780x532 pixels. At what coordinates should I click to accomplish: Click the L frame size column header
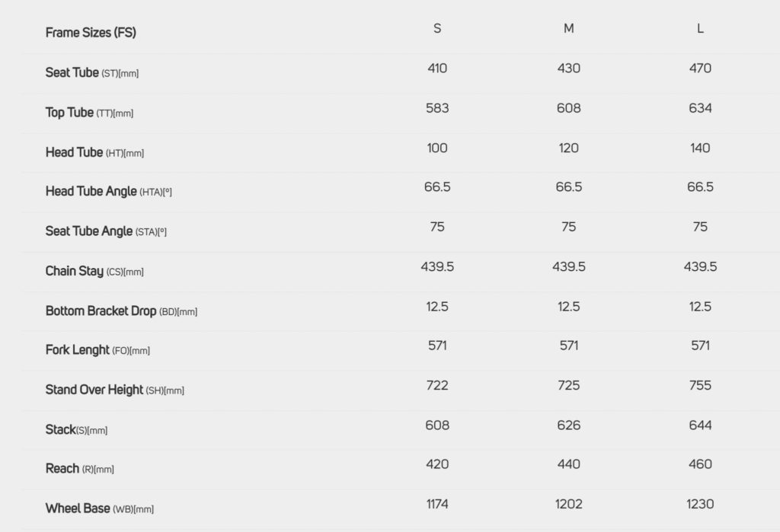coord(700,29)
